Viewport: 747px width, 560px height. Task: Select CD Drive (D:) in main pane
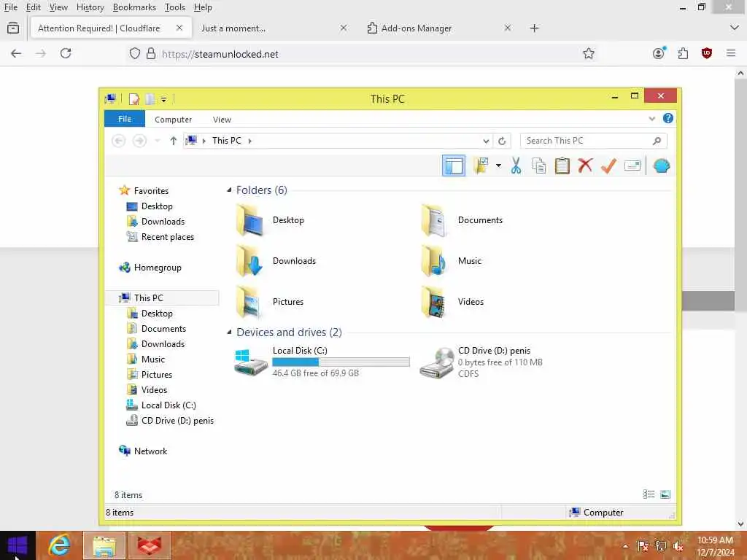[x=482, y=362]
